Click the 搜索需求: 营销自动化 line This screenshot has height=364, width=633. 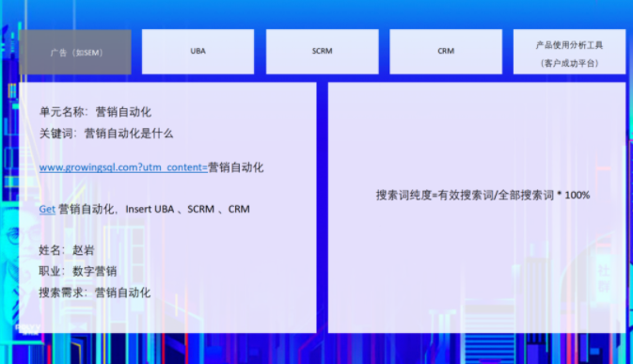[x=95, y=293]
